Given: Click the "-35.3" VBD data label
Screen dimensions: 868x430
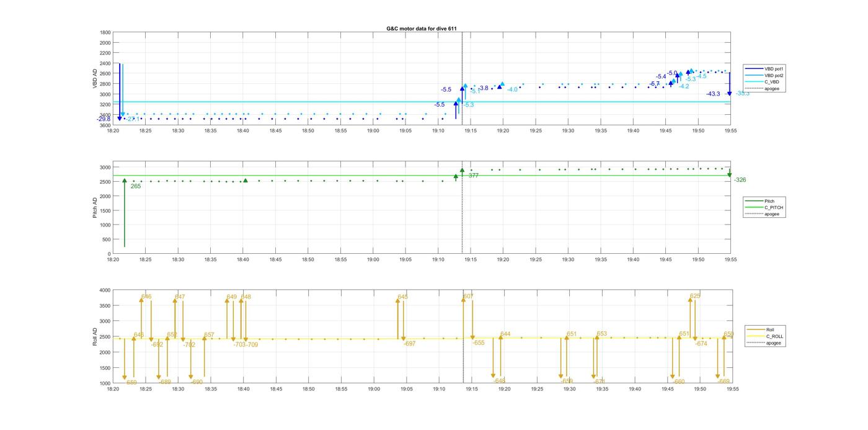Looking at the screenshot, I should point(742,94).
